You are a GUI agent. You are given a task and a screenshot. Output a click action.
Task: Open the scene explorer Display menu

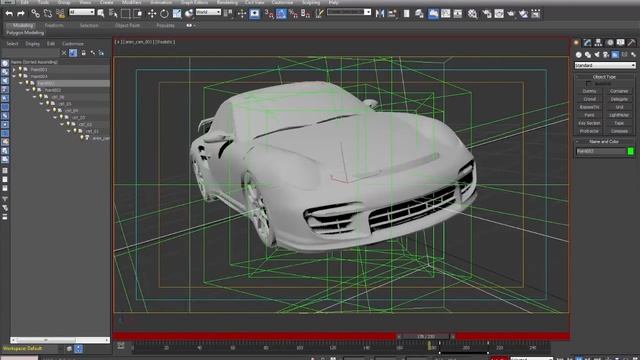tap(33, 44)
